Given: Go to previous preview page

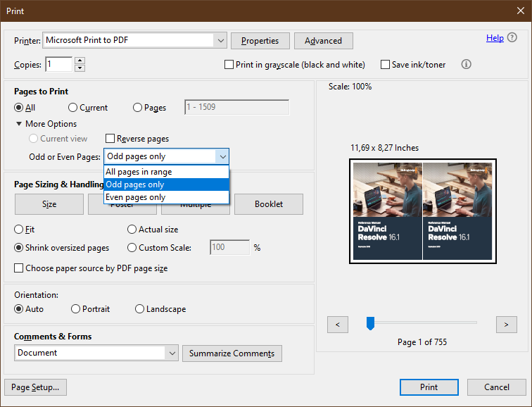Looking at the screenshot, I should [338, 325].
